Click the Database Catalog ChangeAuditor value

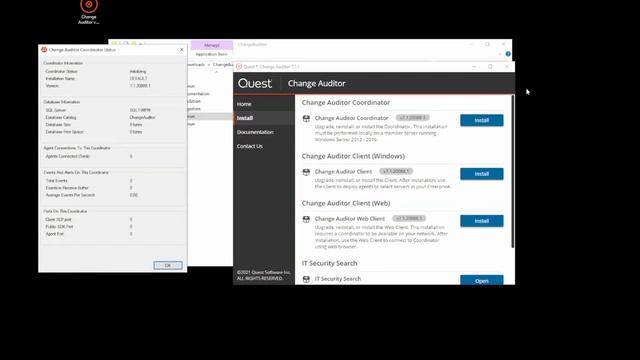pos(142,118)
